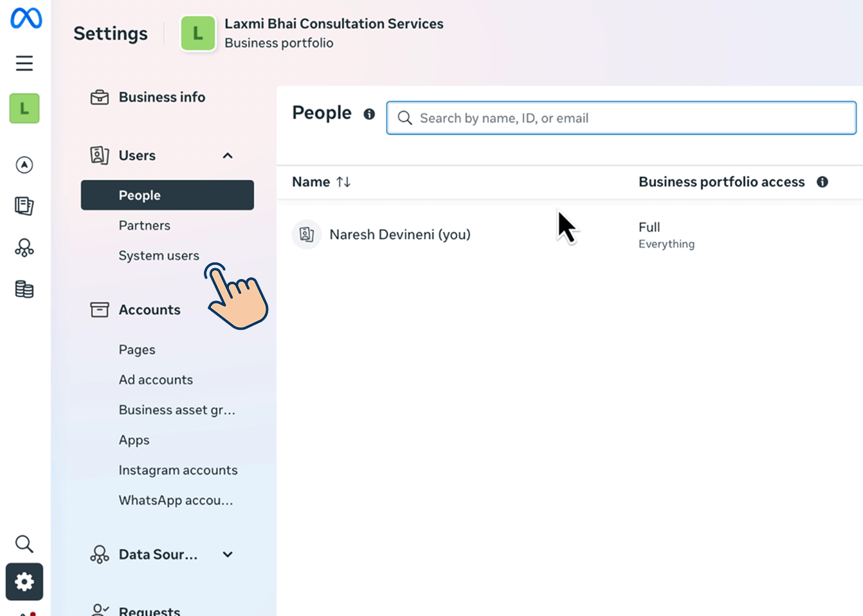Select the People menu item
Image resolution: width=863 pixels, height=616 pixels.
point(167,195)
